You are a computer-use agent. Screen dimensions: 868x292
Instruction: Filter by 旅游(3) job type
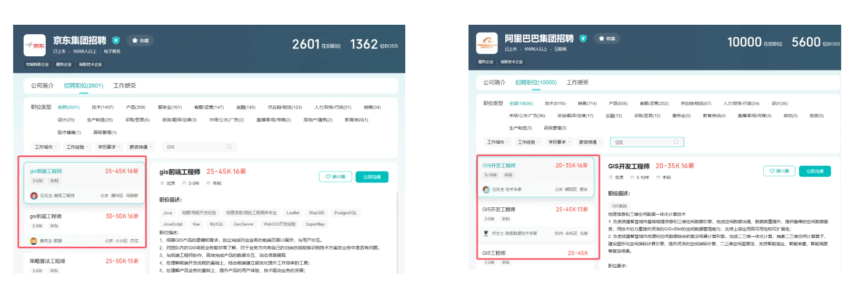coord(817,115)
